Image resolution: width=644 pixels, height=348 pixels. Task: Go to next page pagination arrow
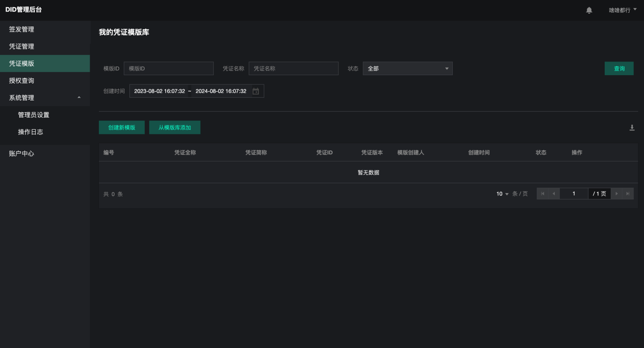617,194
